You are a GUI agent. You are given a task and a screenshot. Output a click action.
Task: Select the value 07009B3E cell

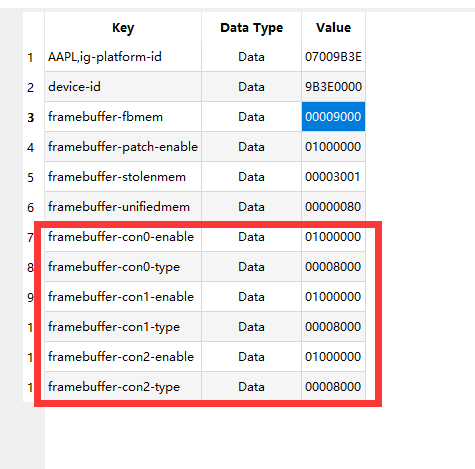[333, 57]
